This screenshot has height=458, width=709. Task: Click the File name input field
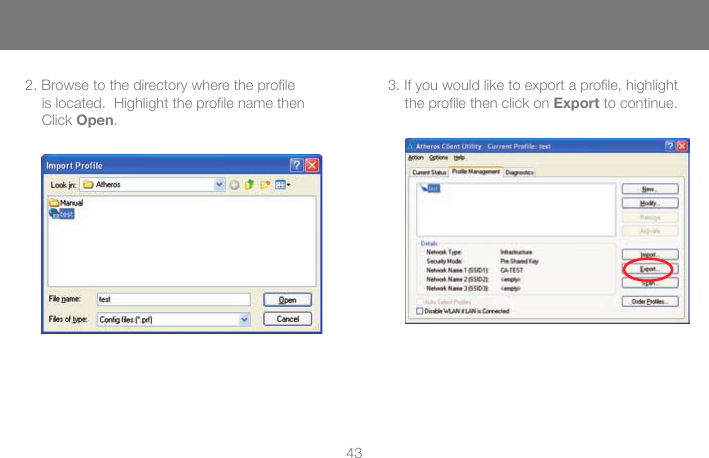point(174,299)
